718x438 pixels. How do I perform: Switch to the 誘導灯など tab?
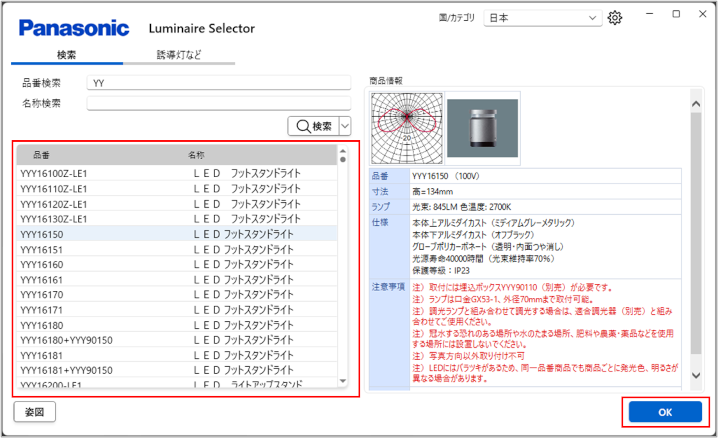point(179,55)
